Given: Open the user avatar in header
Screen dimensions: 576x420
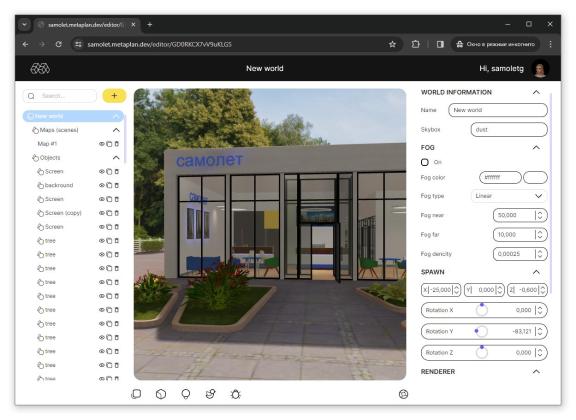Looking at the screenshot, I should 540,68.
